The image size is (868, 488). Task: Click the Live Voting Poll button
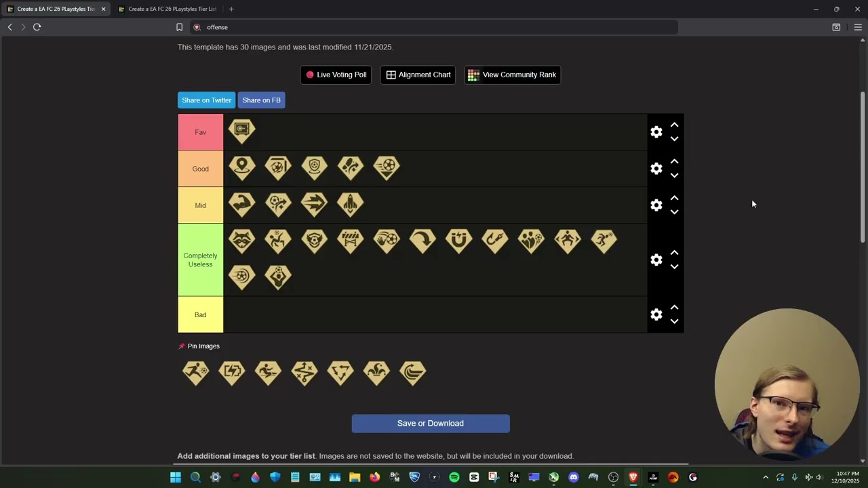pos(336,75)
